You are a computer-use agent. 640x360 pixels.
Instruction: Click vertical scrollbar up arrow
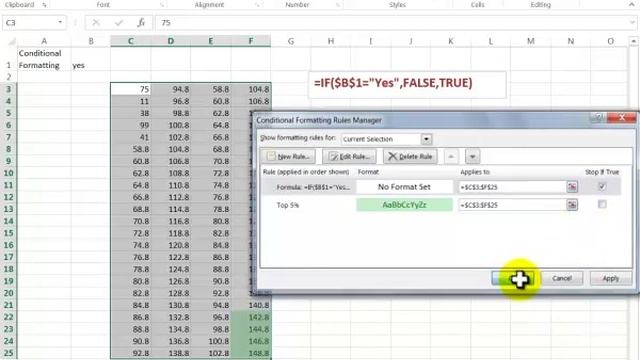(x=633, y=41)
